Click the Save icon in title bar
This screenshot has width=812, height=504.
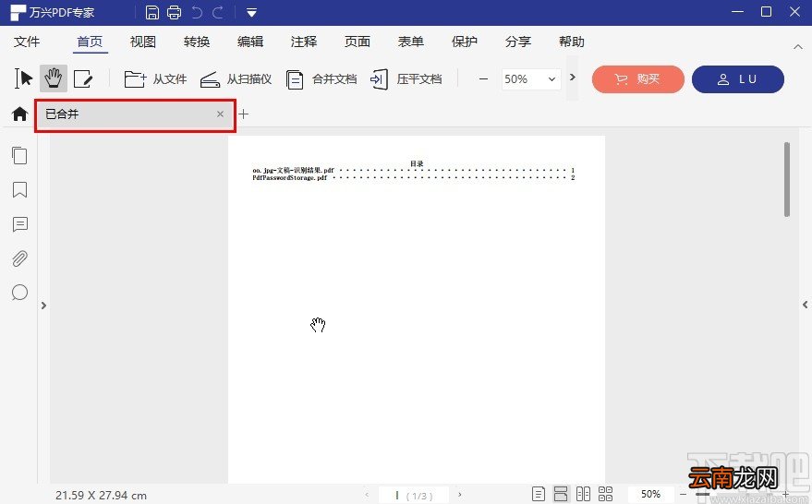(151, 12)
